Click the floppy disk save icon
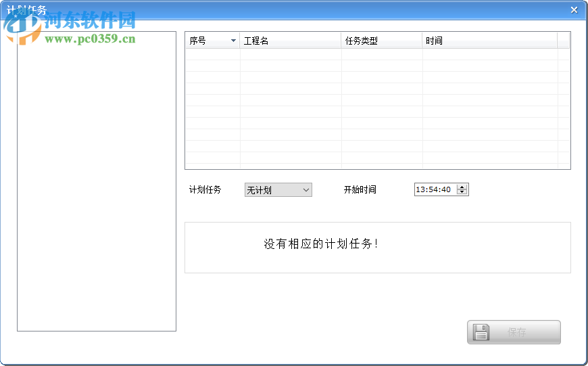Screen dimensions: 588x366 point(481,332)
